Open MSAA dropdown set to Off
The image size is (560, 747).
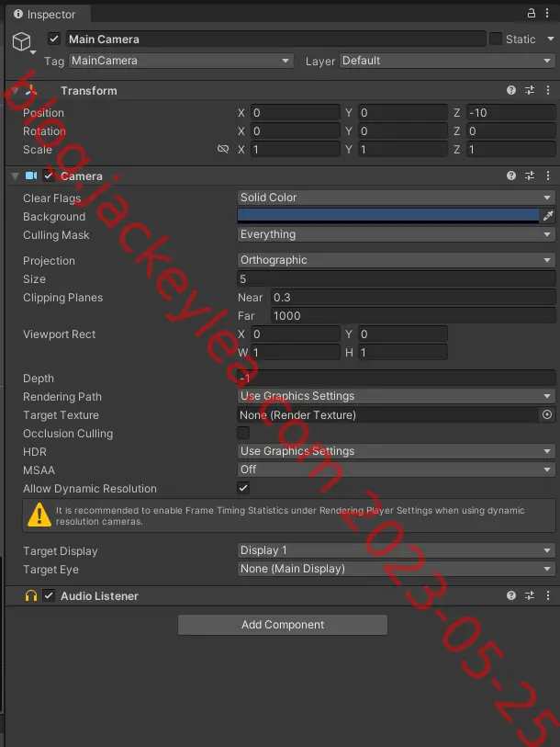[x=397, y=470]
